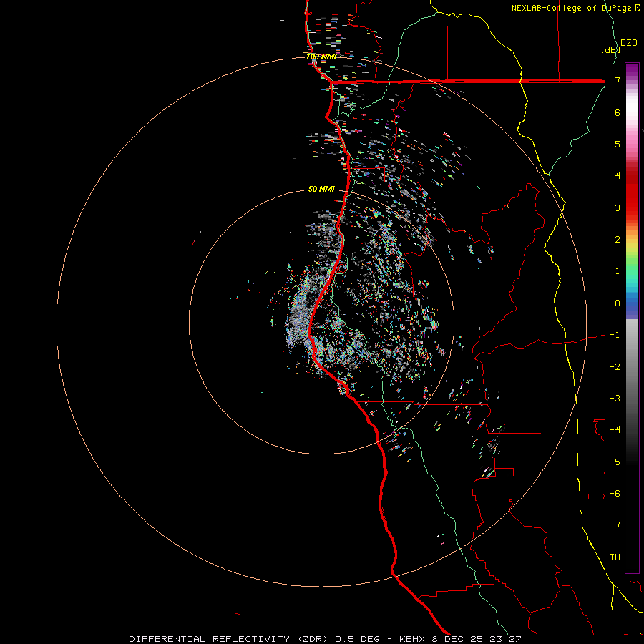
Task: Click the 2 value on the color scale
Action: pos(618,240)
